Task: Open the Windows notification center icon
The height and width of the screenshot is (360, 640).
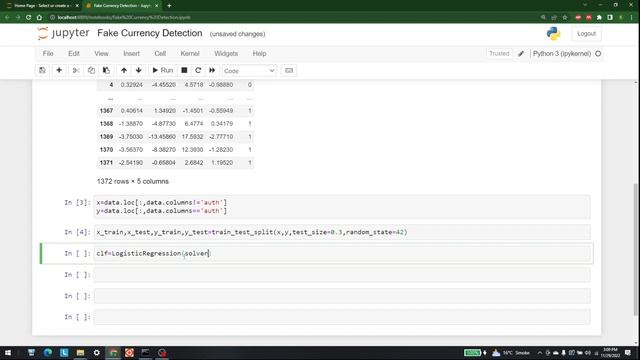Action: (628, 353)
